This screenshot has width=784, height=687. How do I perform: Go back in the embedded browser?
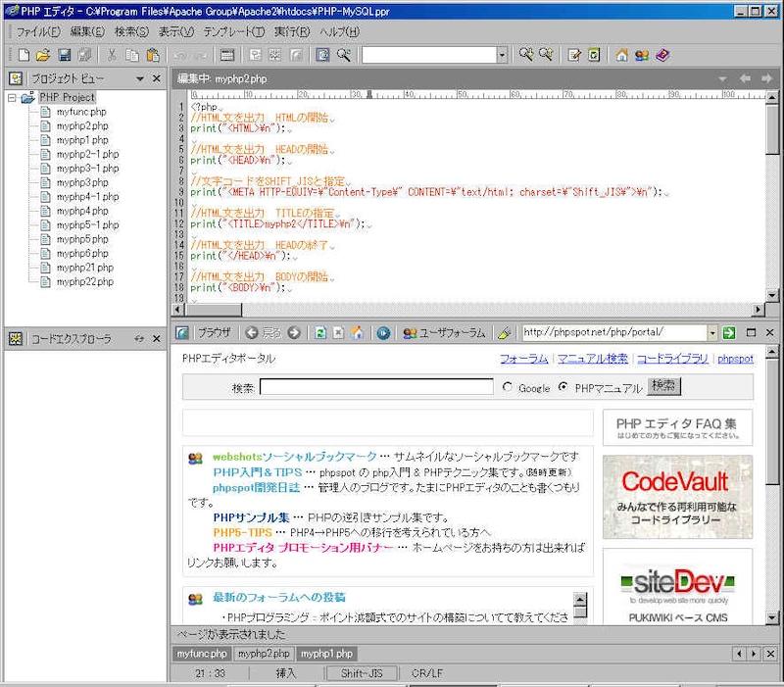(253, 333)
